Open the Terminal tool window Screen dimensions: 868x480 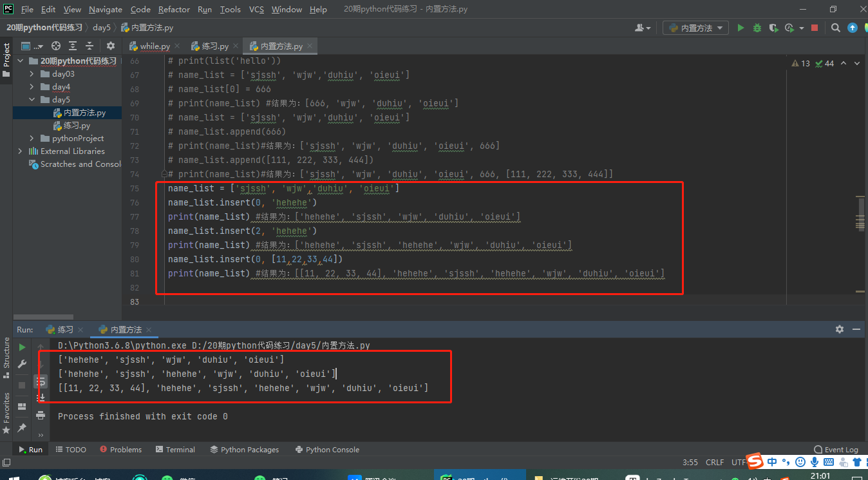click(x=175, y=450)
